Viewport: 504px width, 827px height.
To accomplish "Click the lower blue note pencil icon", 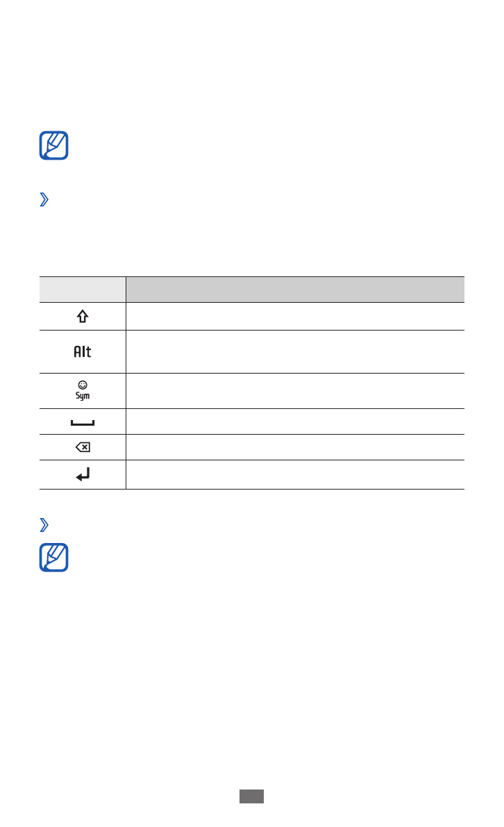I will pos(53,557).
